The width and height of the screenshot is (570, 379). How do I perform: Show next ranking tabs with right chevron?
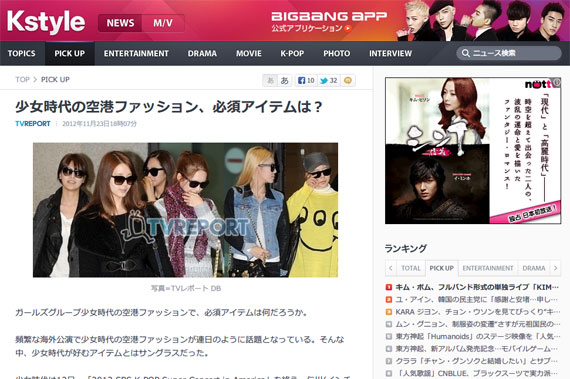(x=555, y=268)
